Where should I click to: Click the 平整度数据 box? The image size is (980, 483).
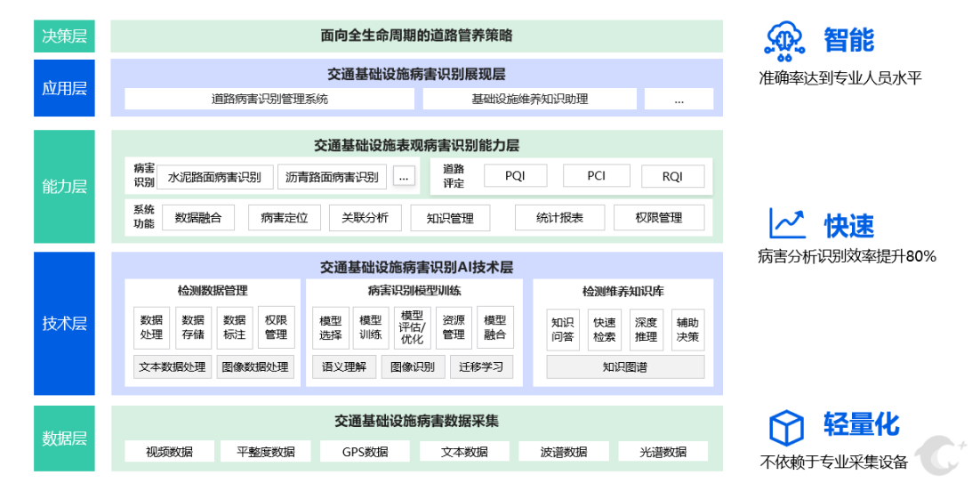click(266, 451)
